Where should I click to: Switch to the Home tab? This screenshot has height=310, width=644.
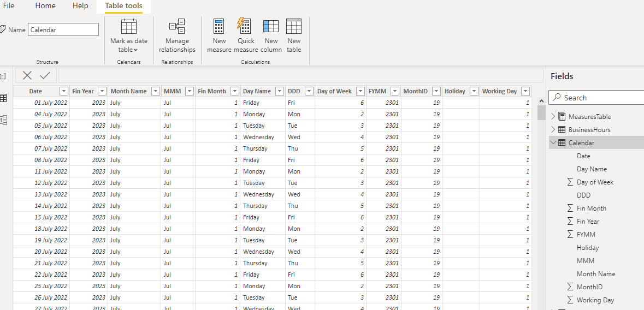[45, 6]
